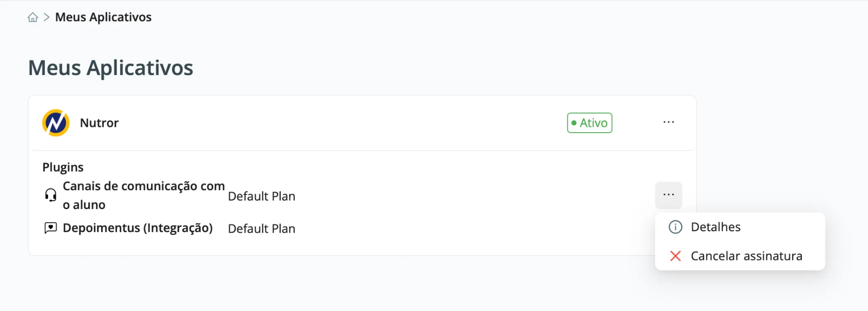Image resolution: width=868 pixels, height=311 pixels.
Task: Click Default Plan beside Depoimentus
Action: [261, 229]
